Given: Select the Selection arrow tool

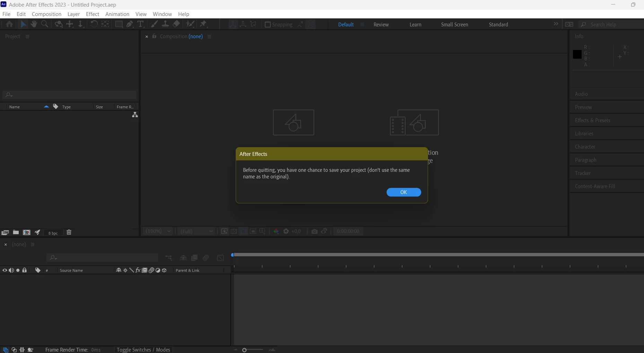Looking at the screenshot, I should click(23, 24).
